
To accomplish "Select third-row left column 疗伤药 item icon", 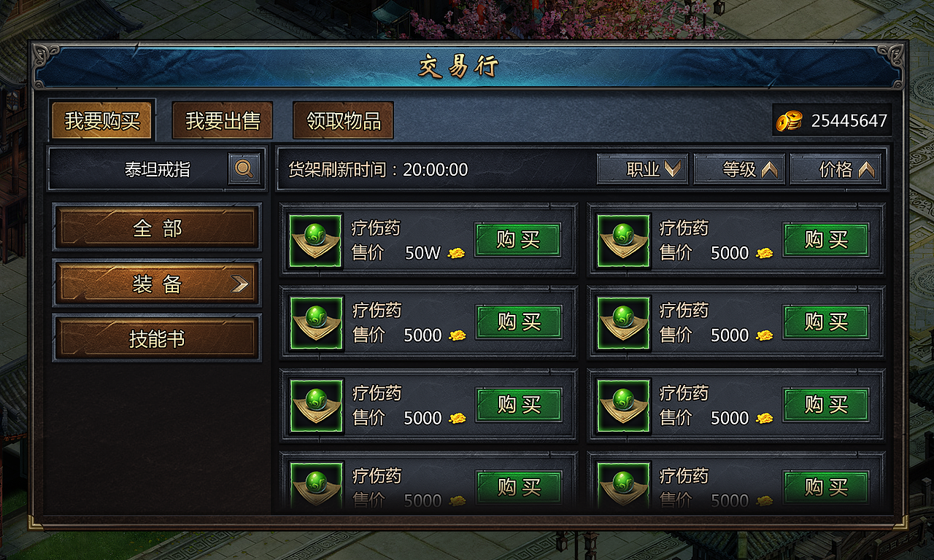I will pos(316,406).
